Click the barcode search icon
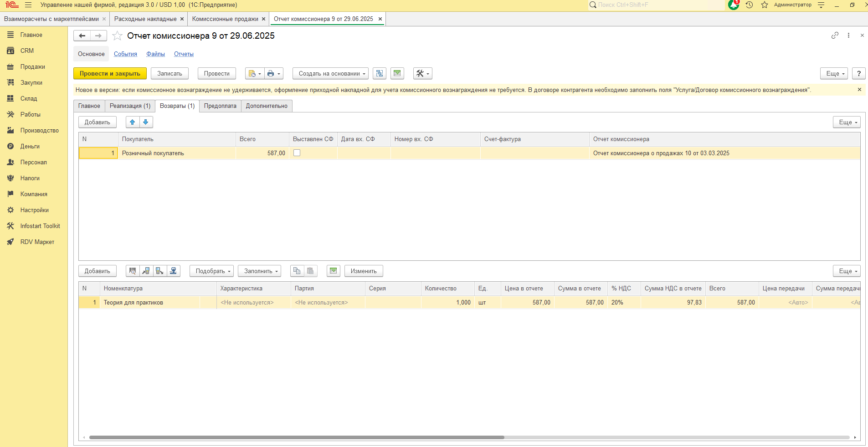This screenshot has height=447, width=868. click(x=133, y=271)
